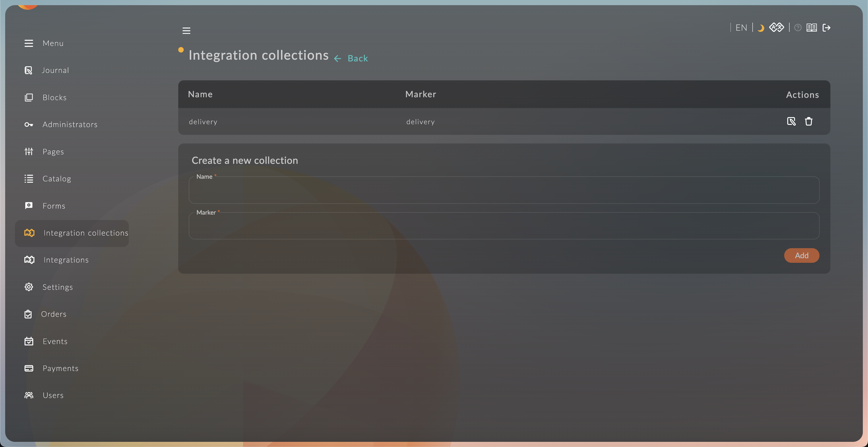Collapse sidebar with content hamburger icon
Screen dimensions: 868x447
(186, 31)
